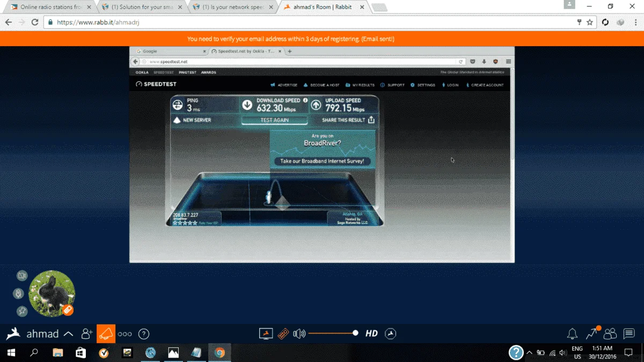The image size is (644, 362).
Task: Open the Rabbit chat panel icon
Action: 629,334
